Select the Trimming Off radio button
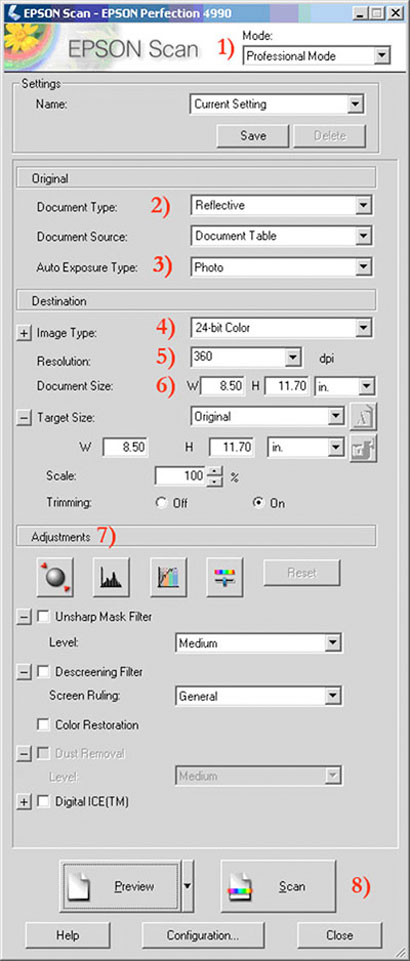 [162, 503]
